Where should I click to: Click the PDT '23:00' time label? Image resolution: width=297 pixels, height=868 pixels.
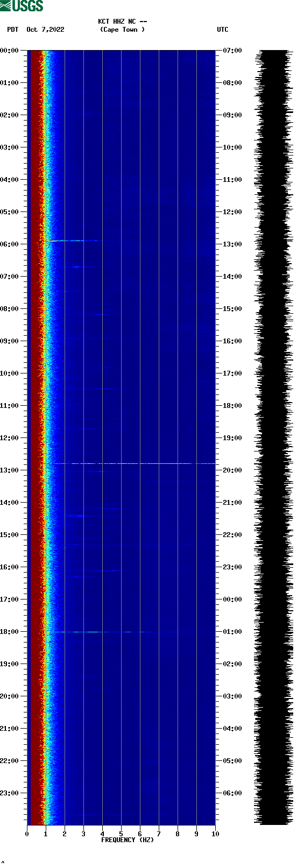tap(10, 793)
